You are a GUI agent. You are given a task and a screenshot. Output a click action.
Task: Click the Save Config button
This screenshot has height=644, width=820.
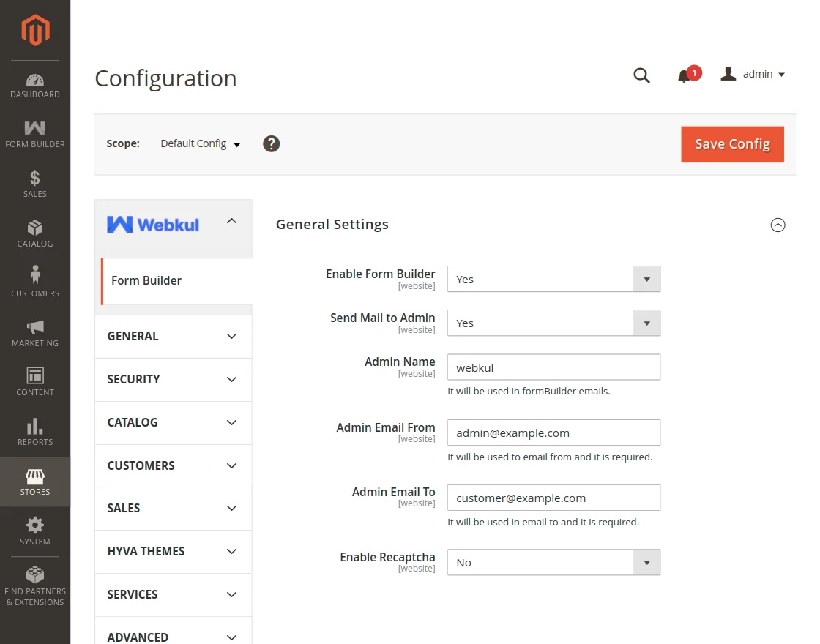[732, 144]
